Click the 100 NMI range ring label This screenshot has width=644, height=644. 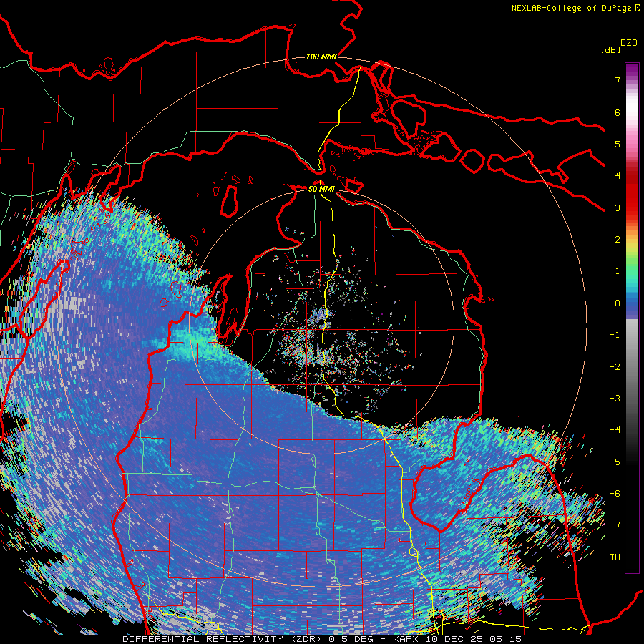point(321,57)
